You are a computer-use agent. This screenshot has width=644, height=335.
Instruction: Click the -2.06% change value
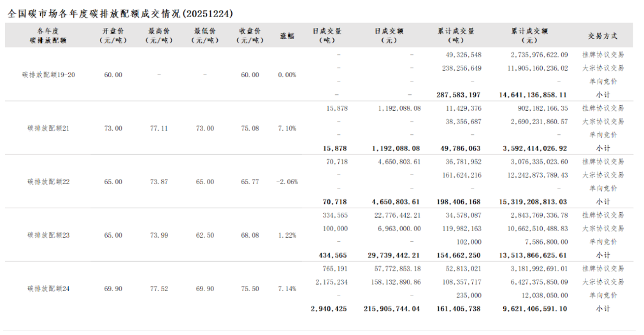[286, 182]
